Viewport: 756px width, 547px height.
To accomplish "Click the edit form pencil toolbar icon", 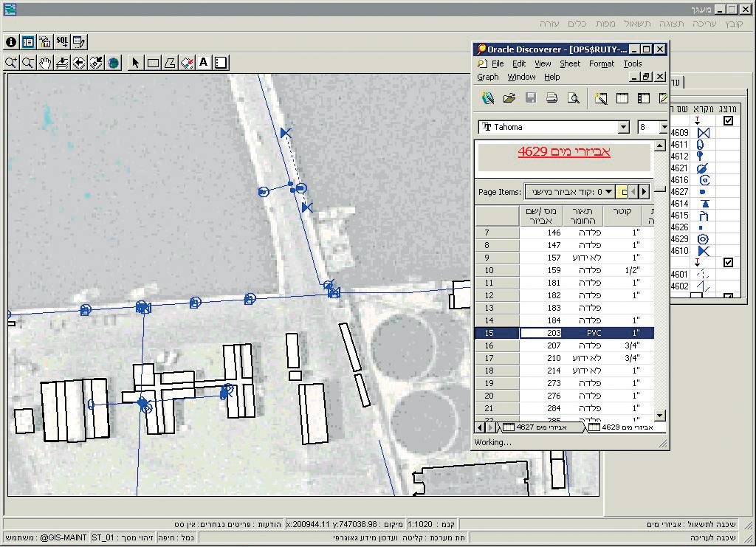I will [78, 42].
